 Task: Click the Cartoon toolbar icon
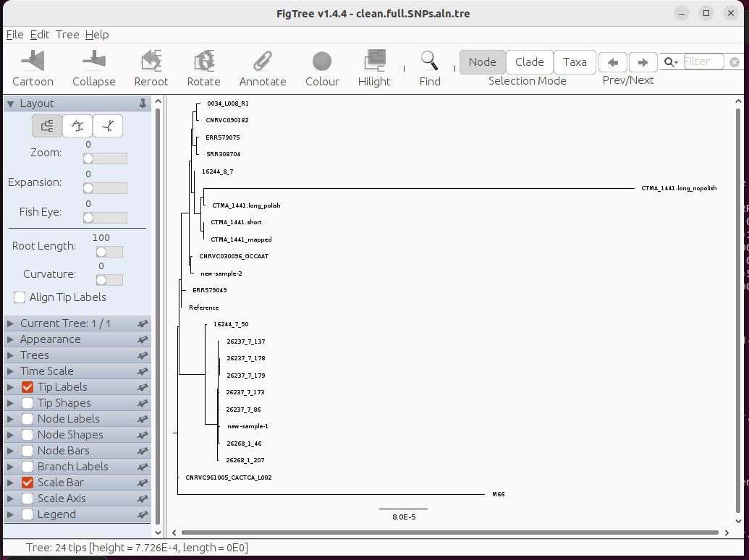[x=33, y=61]
